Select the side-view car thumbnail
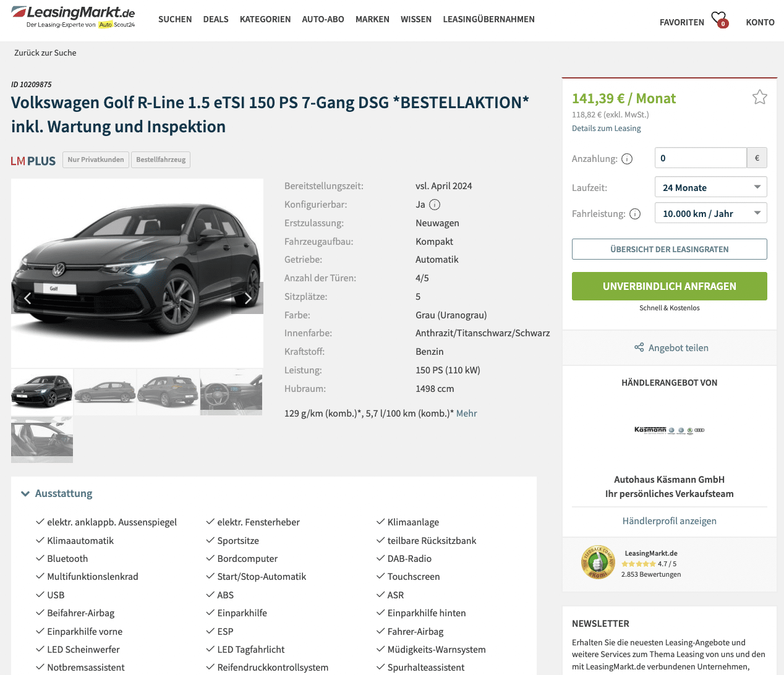 [x=105, y=392]
